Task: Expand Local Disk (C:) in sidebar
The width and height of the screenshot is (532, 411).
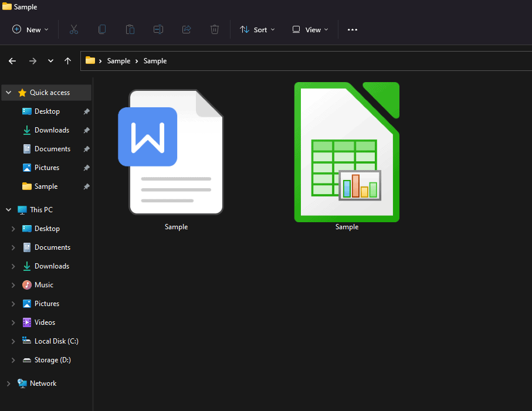Action: coord(13,341)
